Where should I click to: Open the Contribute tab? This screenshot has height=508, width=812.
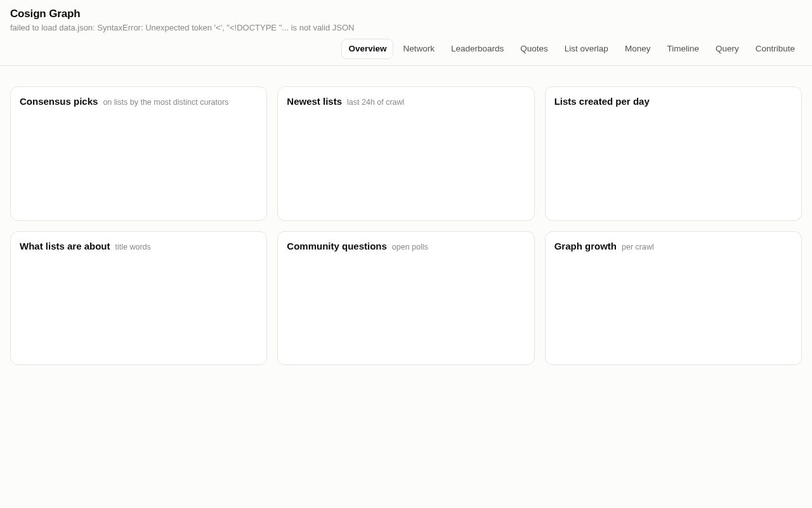click(775, 49)
